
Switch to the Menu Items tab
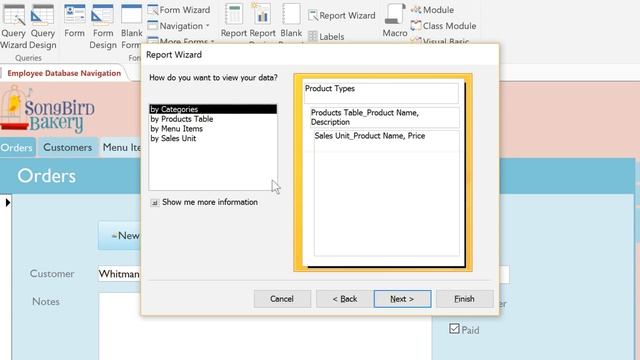point(121,147)
